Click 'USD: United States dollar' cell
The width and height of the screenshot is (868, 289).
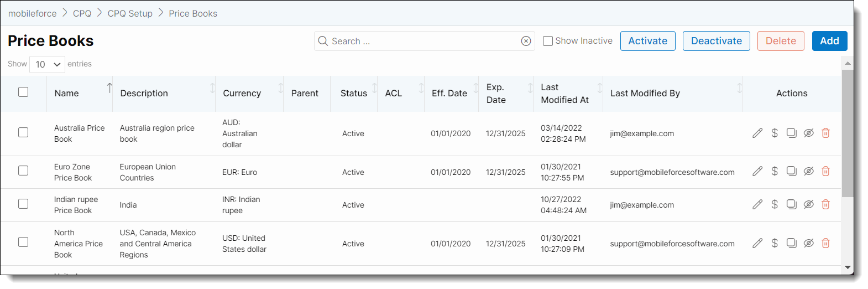coord(244,244)
